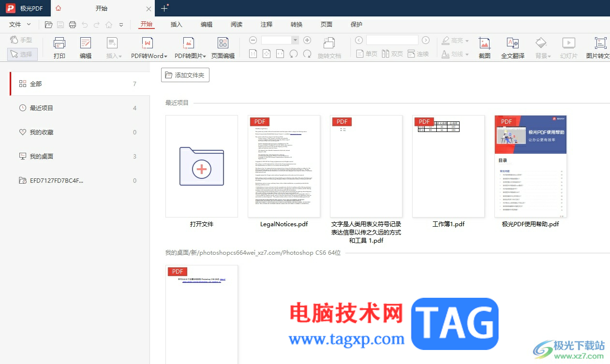Go to next page arrow
The image size is (610, 364).
(x=426, y=40)
